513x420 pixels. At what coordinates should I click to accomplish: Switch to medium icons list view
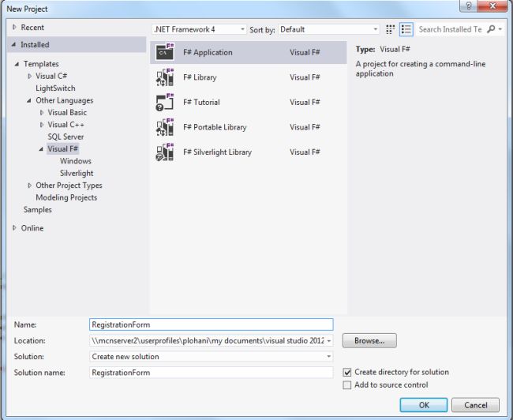tap(406, 29)
